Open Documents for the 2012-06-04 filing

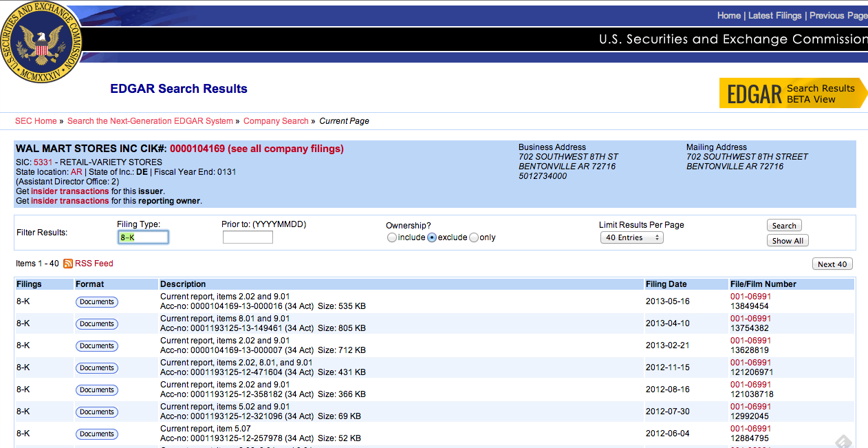pos(96,434)
